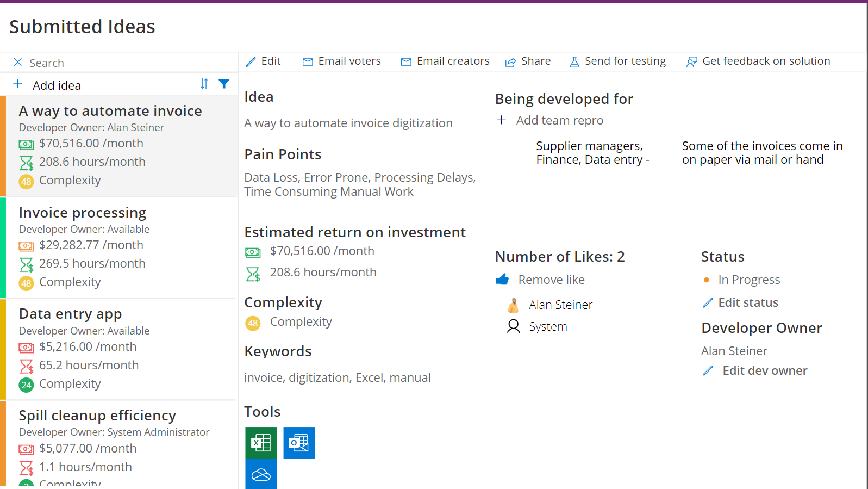Click the orange Complexity 48 badge

pyautogui.click(x=253, y=323)
